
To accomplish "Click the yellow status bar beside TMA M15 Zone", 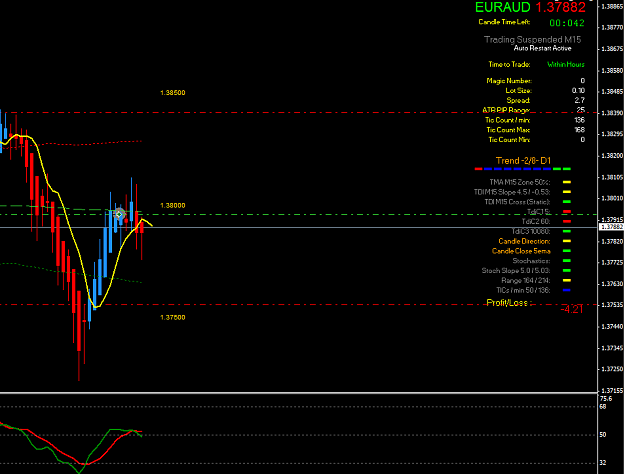I will (x=567, y=182).
